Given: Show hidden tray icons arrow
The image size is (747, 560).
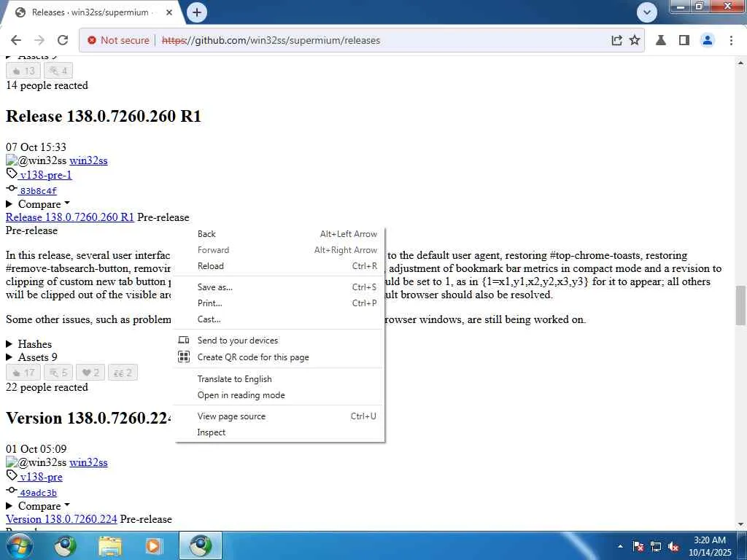Looking at the screenshot, I should pos(620,546).
